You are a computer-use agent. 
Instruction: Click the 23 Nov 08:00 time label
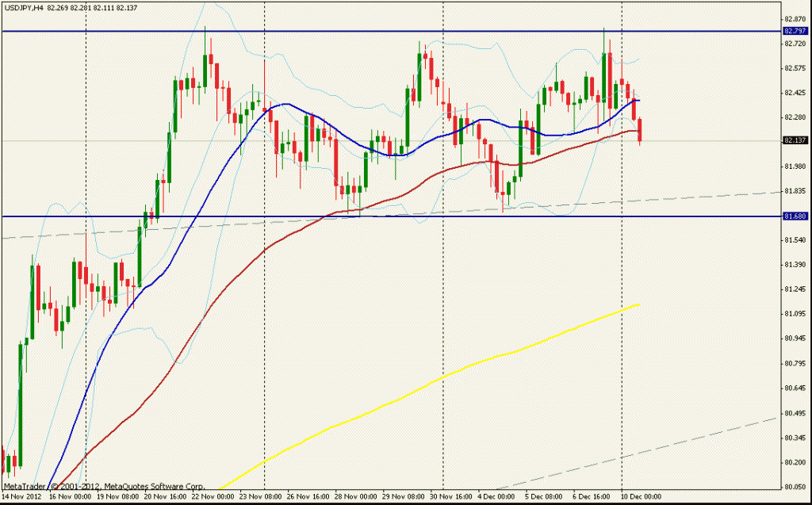pyautogui.click(x=257, y=496)
